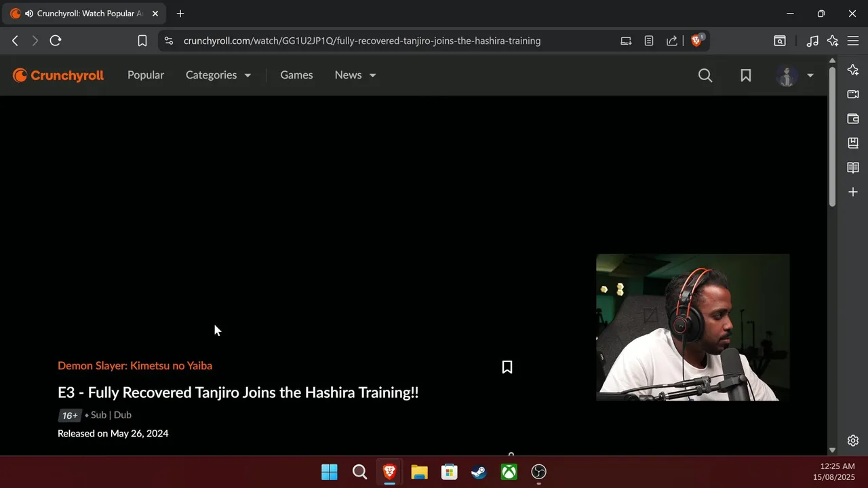
Task: View site information icon in address bar
Action: click(169, 41)
